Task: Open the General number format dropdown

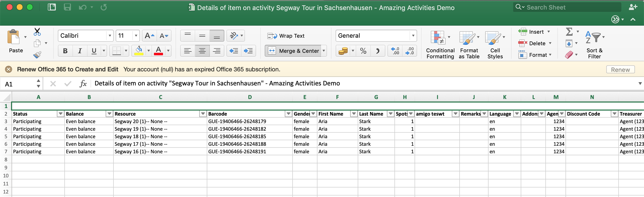Action: click(413, 36)
